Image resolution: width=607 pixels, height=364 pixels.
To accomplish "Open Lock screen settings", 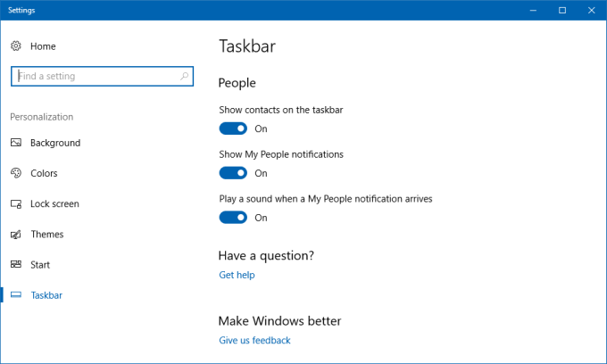I will coord(54,203).
